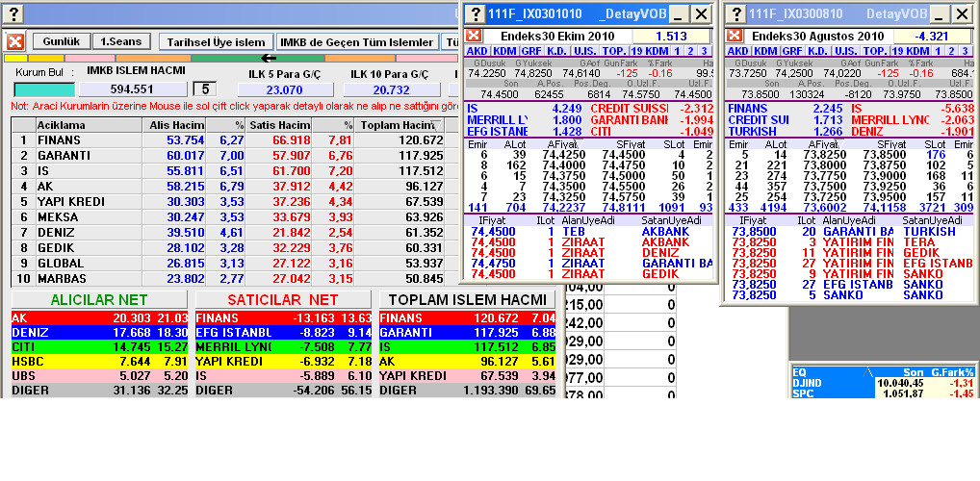The width and height of the screenshot is (980, 481).
Task: Click the DJIND row in EQ panel
Action: [884, 383]
